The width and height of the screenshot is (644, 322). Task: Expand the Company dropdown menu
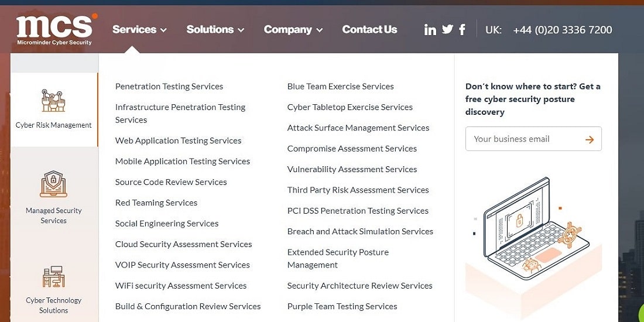click(293, 29)
